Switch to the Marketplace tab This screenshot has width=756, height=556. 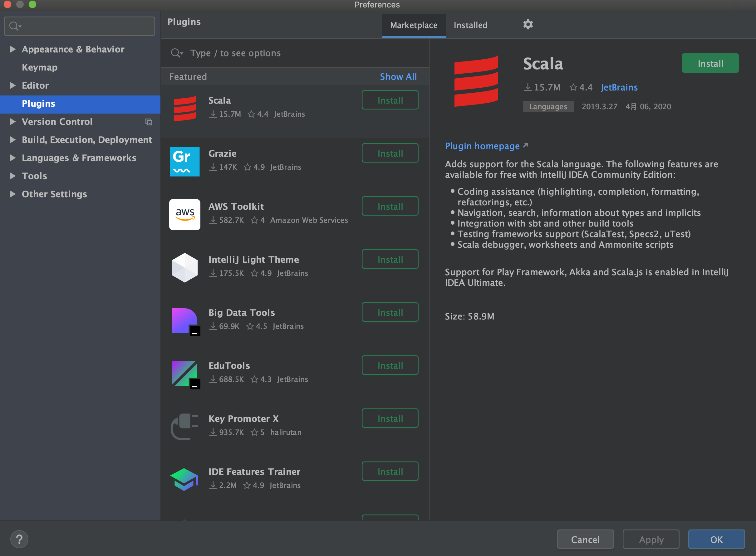tap(414, 25)
